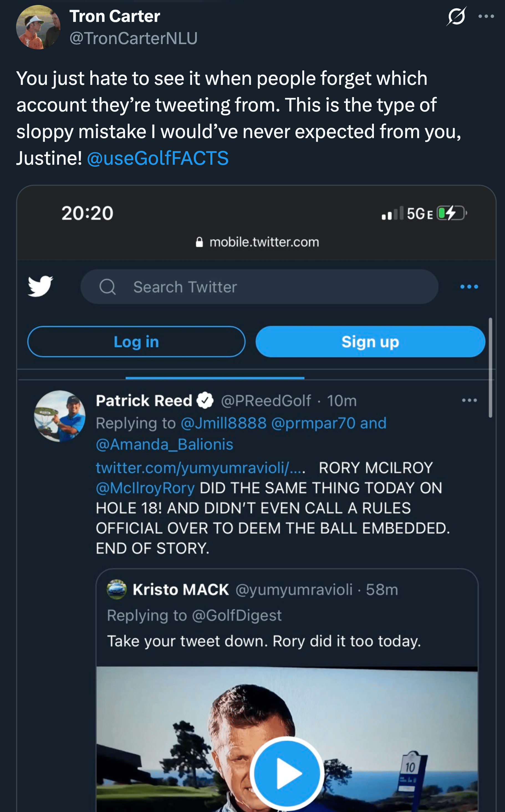This screenshot has height=812, width=505.
Task: Click the magnifying glass search icon
Action: tap(108, 287)
